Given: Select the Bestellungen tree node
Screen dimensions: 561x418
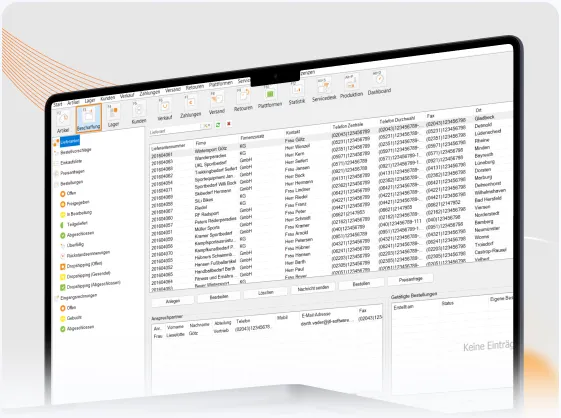Looking at the screenshot, I should pos(72,183).
